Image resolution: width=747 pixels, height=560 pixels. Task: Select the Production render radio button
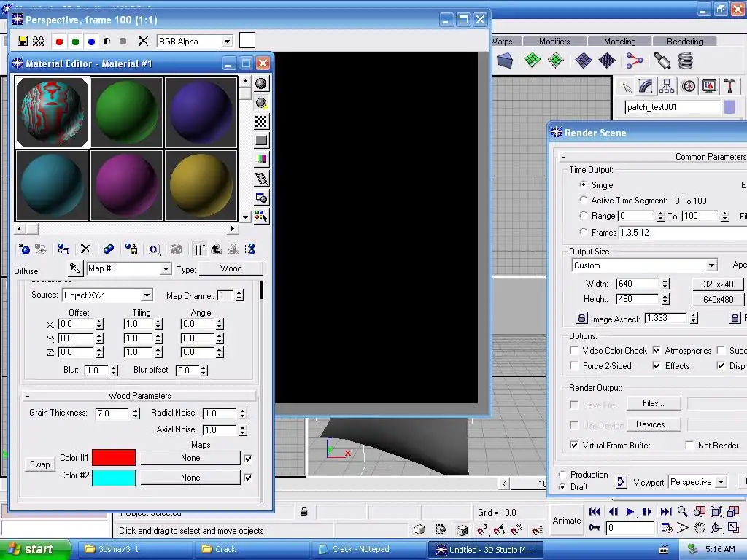pyautogui.click(x=562, y=474)
